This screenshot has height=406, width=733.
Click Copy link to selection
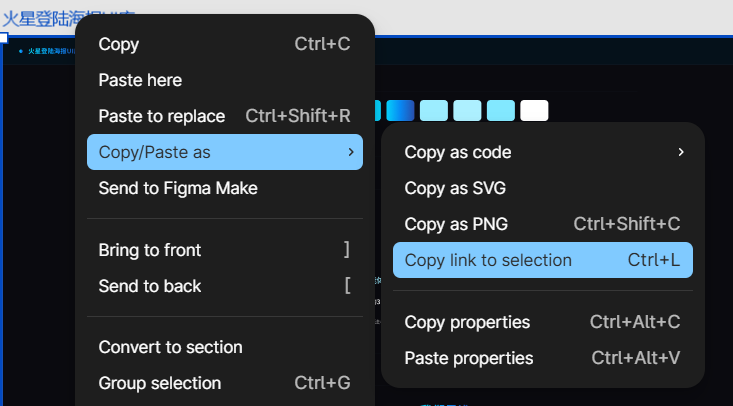488,260
